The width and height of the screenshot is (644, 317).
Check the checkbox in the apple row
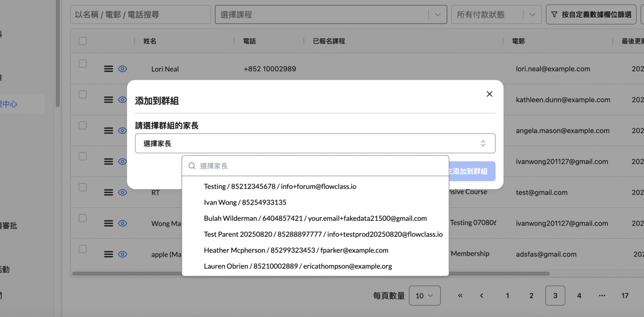coord(83,249)
